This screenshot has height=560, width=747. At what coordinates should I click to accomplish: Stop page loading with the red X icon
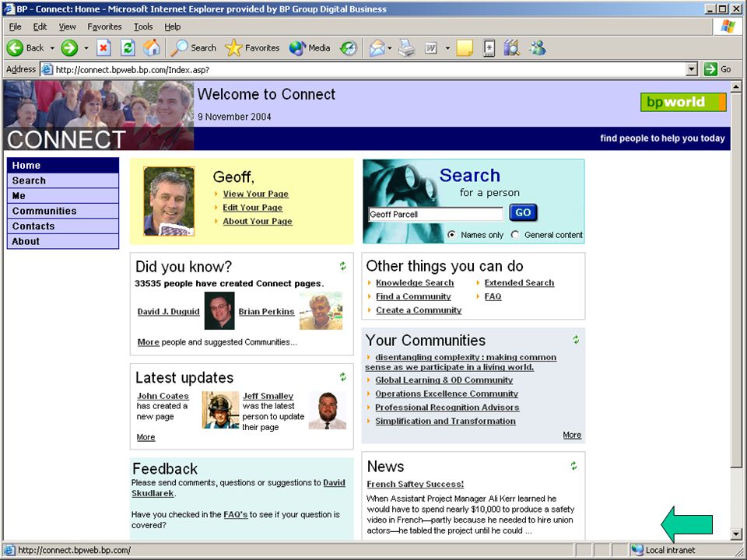[103, 47]
